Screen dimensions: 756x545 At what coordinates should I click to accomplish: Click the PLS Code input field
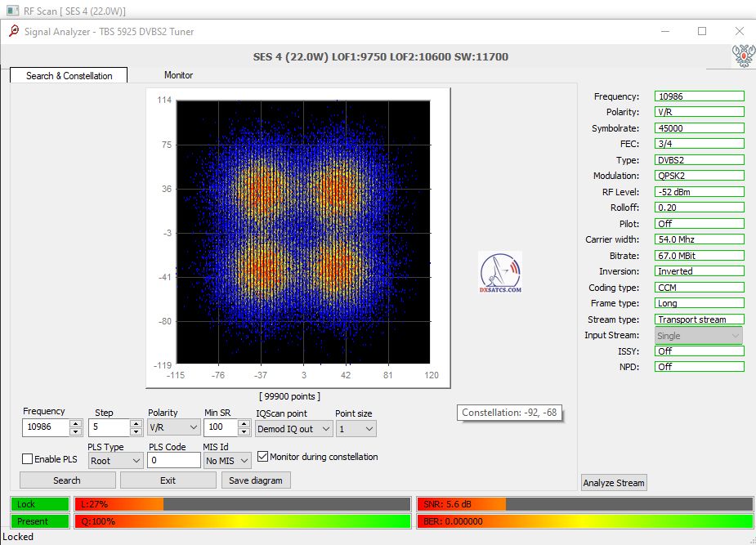174,461
